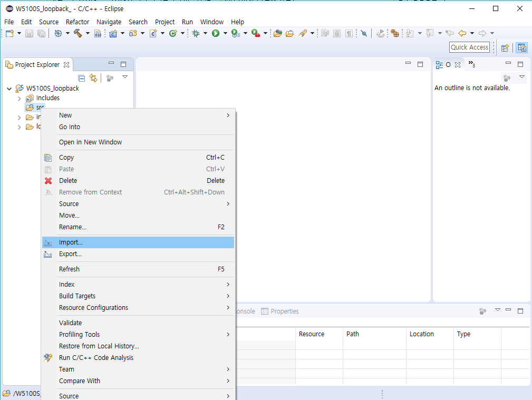Open dropdown next to Search flashlight
The image size is (532, 400).
point(312,33)
